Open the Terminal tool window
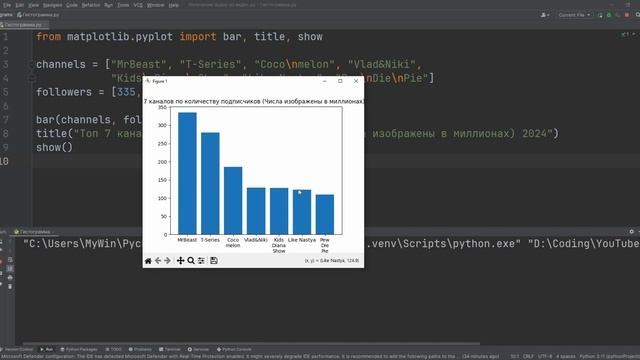640x360 pixels. [169, 349]
